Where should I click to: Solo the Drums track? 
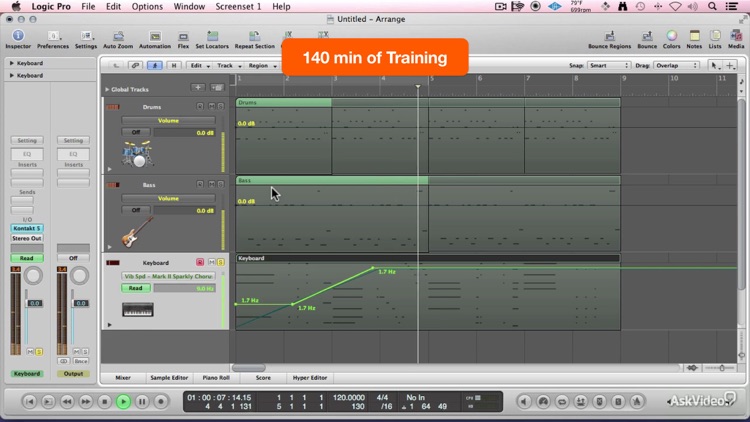pyautogui.click(x=221, y=106)
